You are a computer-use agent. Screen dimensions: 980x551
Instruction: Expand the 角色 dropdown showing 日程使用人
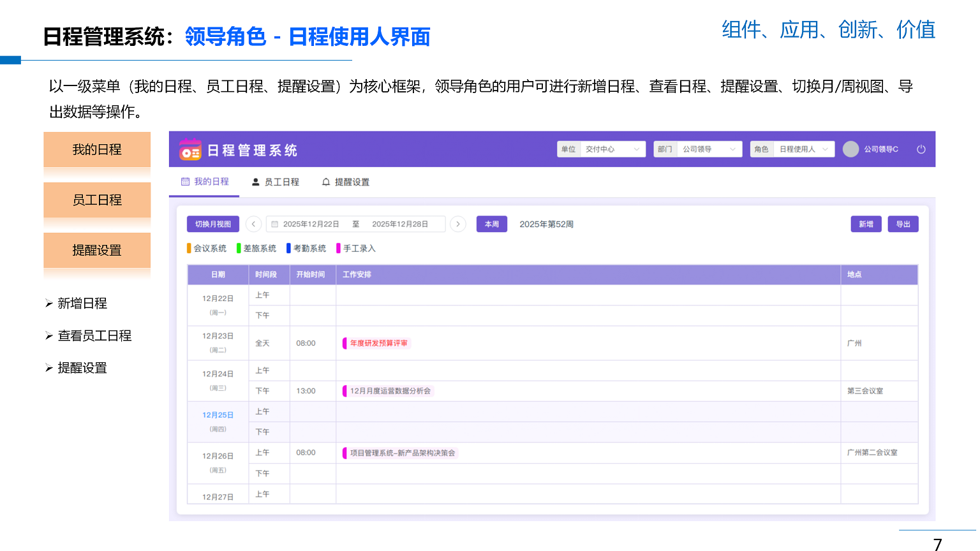[803, 149]
